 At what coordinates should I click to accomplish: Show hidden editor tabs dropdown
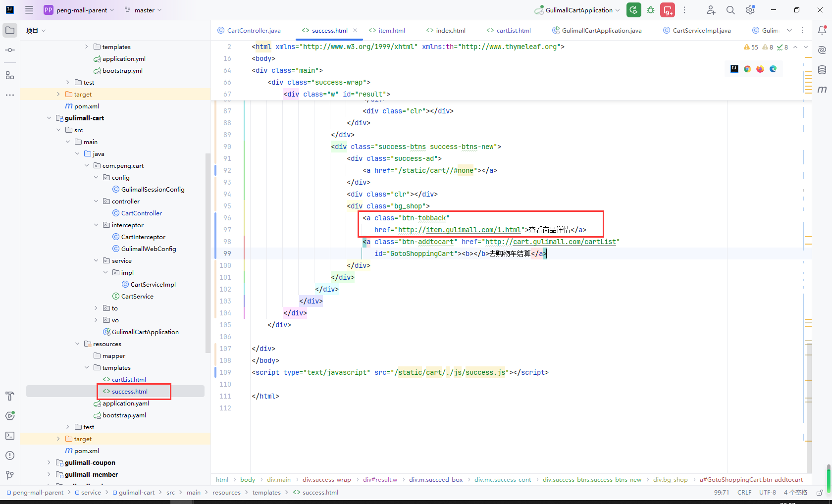pyautogui.click(x=789, y=30)
